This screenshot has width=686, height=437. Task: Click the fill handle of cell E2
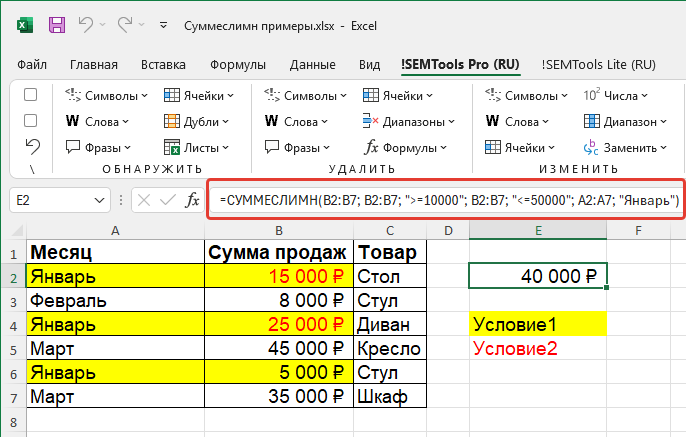pyautogui.click(x=606, y=287)
